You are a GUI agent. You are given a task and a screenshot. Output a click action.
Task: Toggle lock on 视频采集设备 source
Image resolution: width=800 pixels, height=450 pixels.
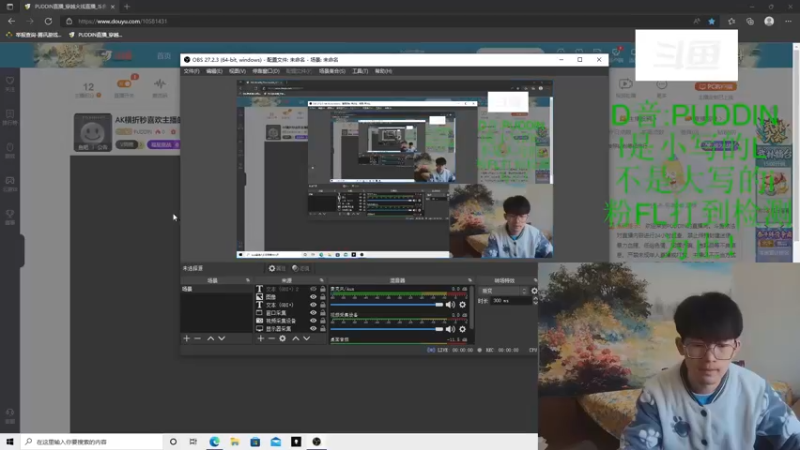coord(322,321)
